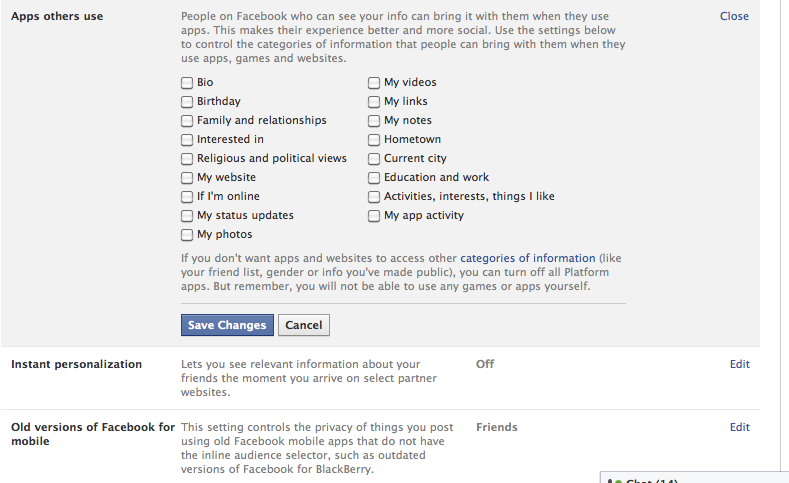The height and width of the screenshot is (483, 789).
Task: Enable the Birthday checkbox
Action: coord(187,102)
